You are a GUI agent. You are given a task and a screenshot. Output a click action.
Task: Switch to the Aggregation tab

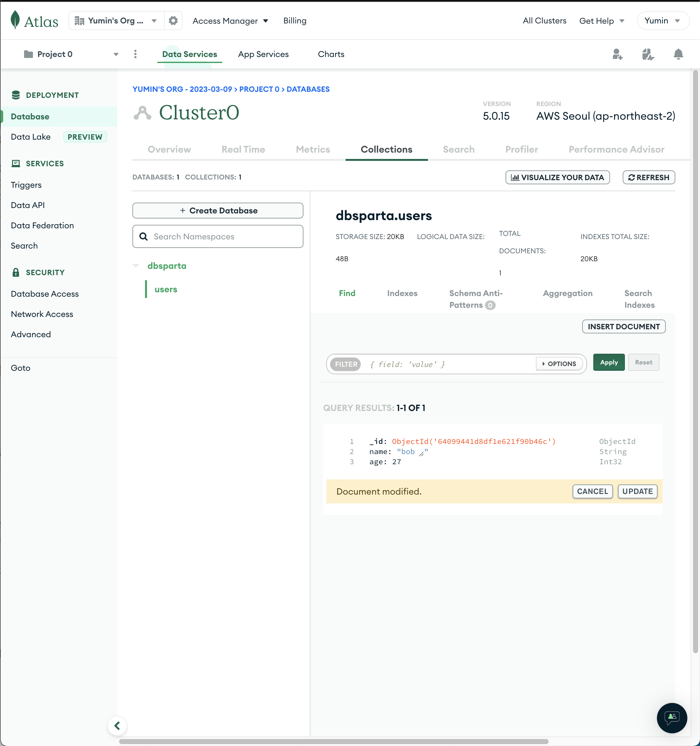pos(568,293)
